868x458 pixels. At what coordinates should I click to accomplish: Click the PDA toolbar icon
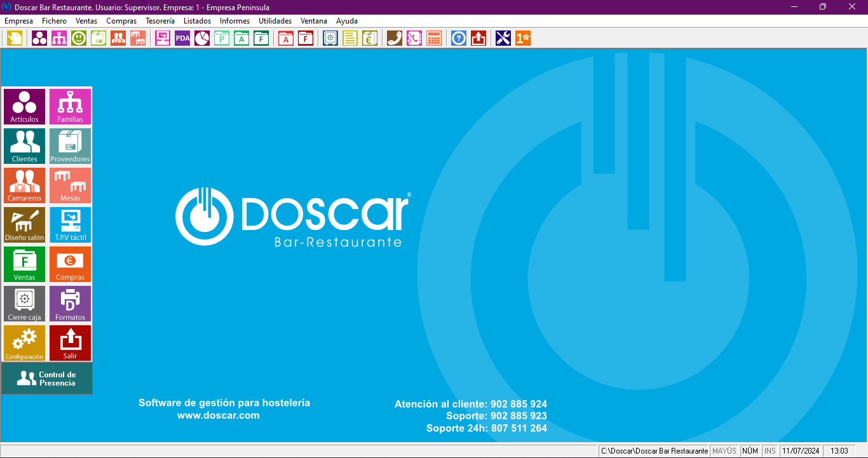click(182, 38)
